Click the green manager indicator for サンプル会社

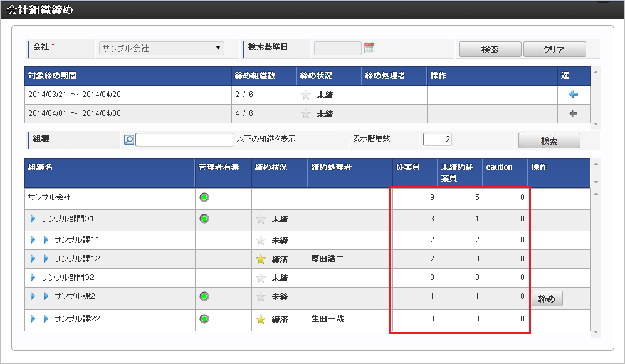coord(204,197)
